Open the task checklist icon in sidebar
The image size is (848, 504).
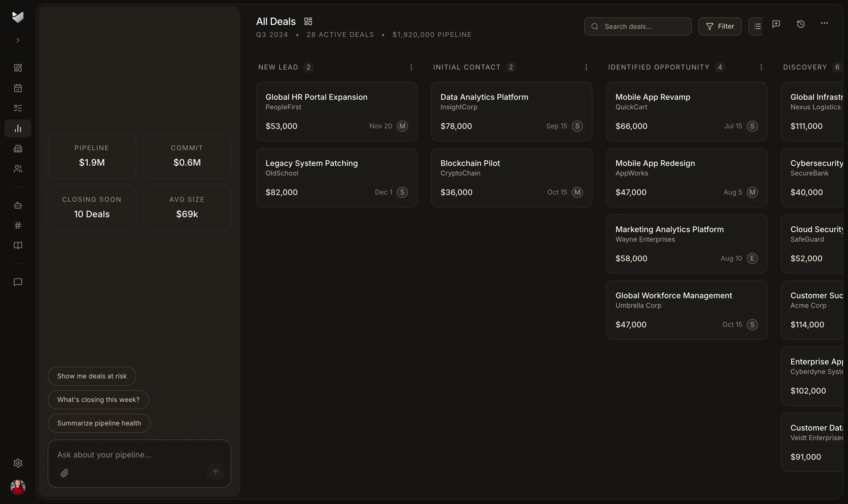pyautogui.click(x=18, y=108)
